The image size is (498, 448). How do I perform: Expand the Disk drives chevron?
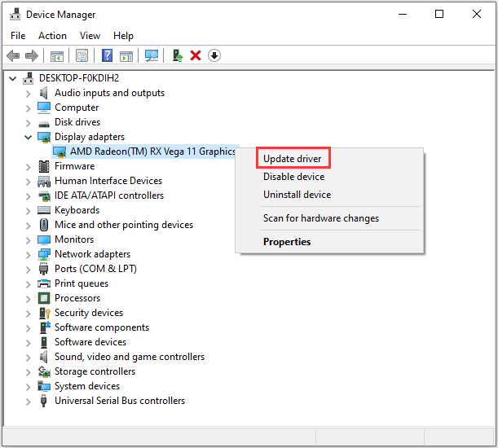[29, 123]
